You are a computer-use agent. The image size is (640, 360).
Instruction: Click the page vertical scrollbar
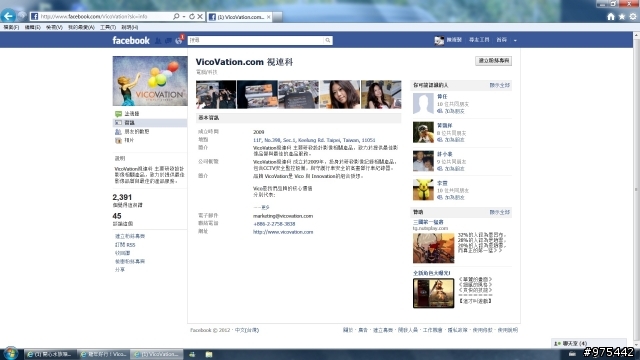(636, 190)
